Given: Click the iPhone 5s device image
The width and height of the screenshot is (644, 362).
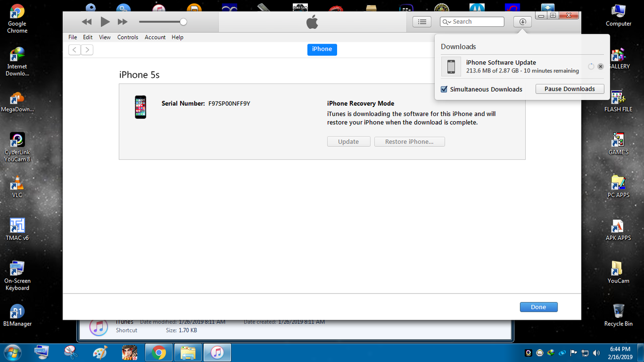Looking at the screenshot, I should pos(140,107).
